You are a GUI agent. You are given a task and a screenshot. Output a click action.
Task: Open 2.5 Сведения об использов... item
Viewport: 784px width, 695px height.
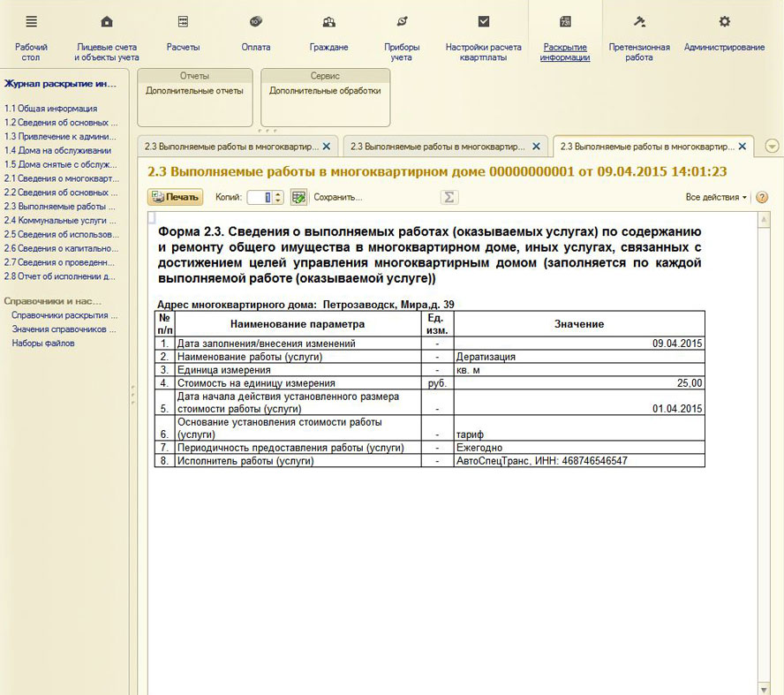[x=62, y=235]
